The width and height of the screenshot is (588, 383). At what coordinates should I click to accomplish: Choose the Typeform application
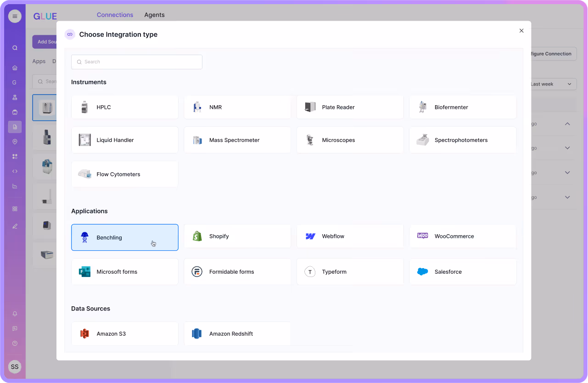tap(350, 271)
